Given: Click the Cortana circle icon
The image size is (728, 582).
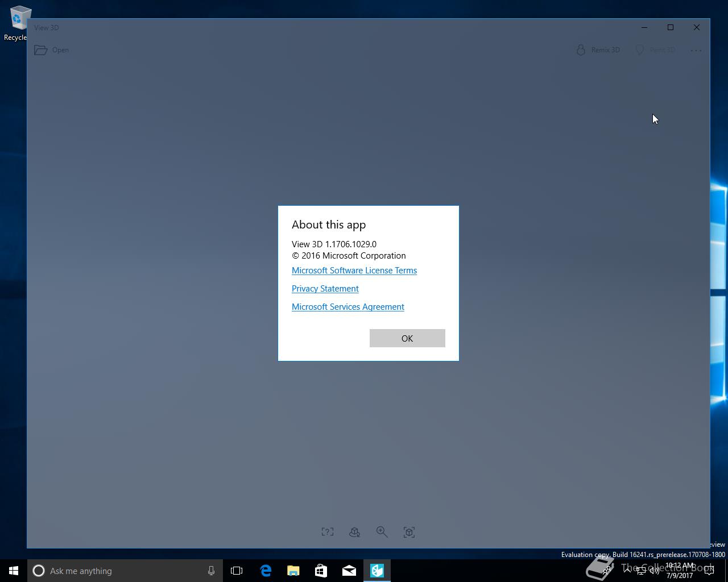Looking at the screenshot, I should 39,571.
